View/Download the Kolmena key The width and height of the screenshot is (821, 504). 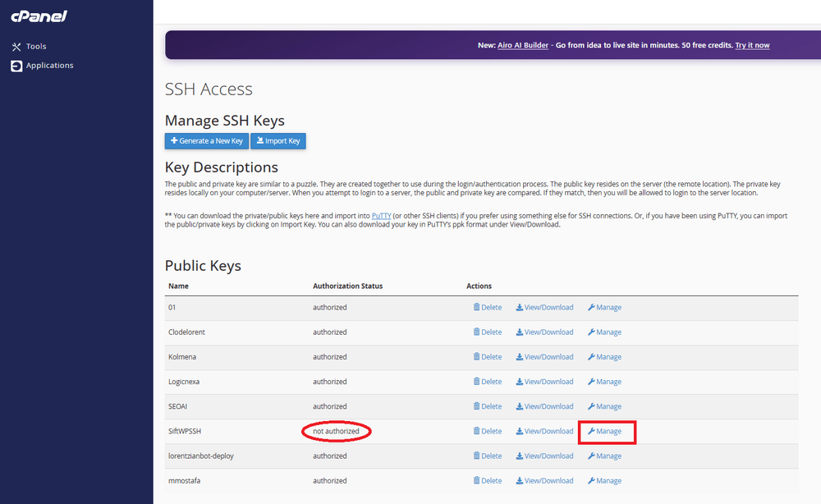[x=544, y=356]
